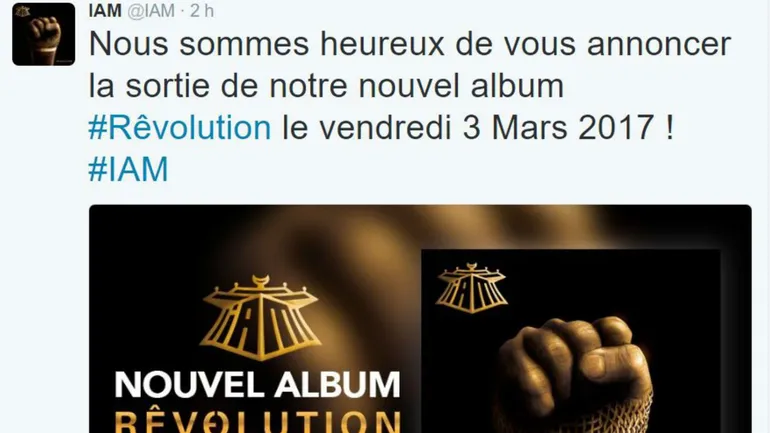The width and height of the screenshot is (770, 433).
Task: Follow the #IAM hashtag
Action: click(128, 169)
